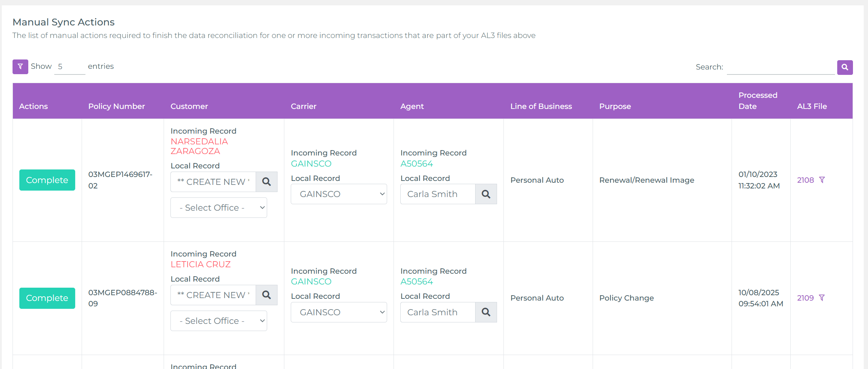Viewport: 868px width, 369px height.
Task: Open the Select Office dropdown for ZARAGOZA row
Action: (x=218, y=207)
